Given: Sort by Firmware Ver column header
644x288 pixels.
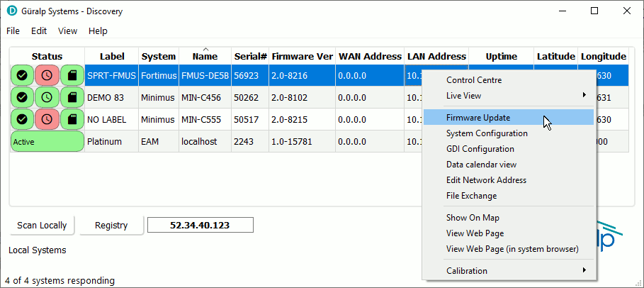Looking at the screenshot, I should pyautogui.click(x=302, y=56).
